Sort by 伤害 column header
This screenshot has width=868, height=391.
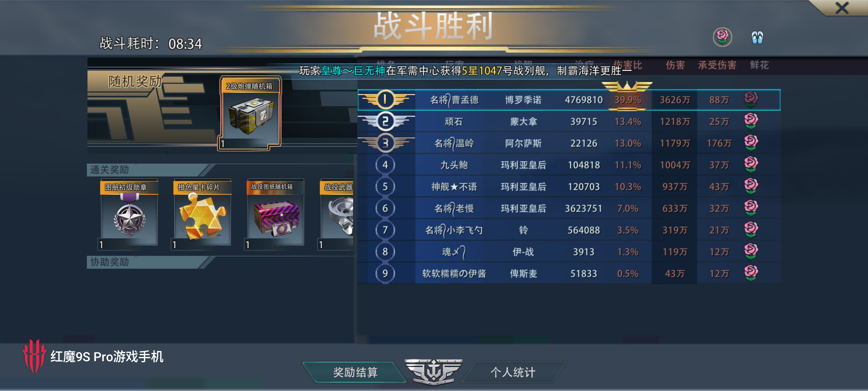(675, 65)
